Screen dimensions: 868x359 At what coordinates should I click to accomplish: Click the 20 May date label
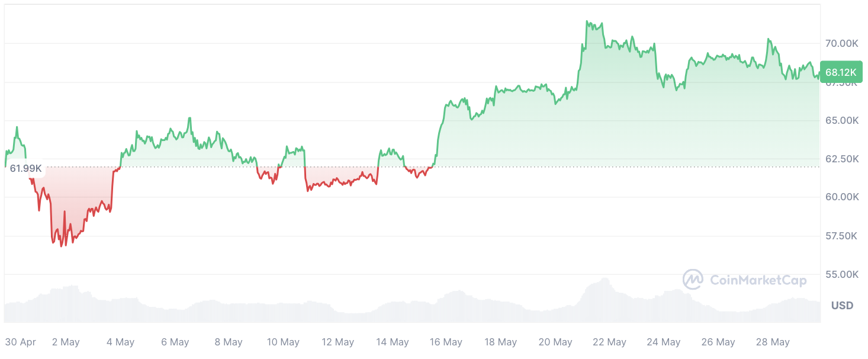coord(555,342)
